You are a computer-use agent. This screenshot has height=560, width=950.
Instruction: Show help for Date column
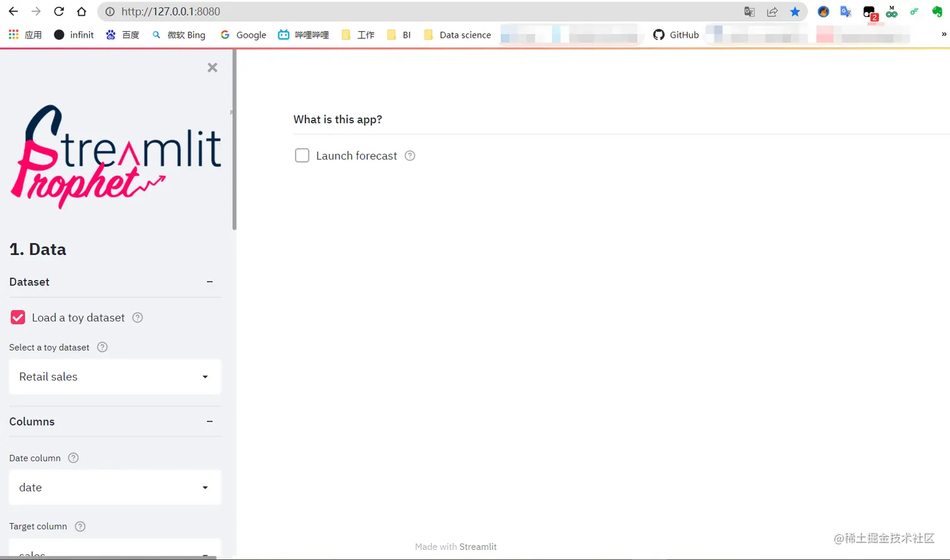(74, 458)
